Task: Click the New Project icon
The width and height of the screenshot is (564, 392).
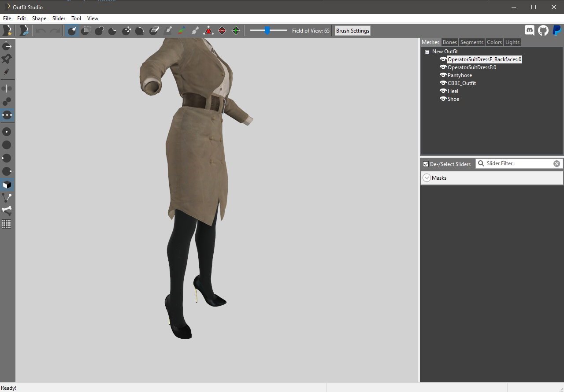Action: pos(7,30)
